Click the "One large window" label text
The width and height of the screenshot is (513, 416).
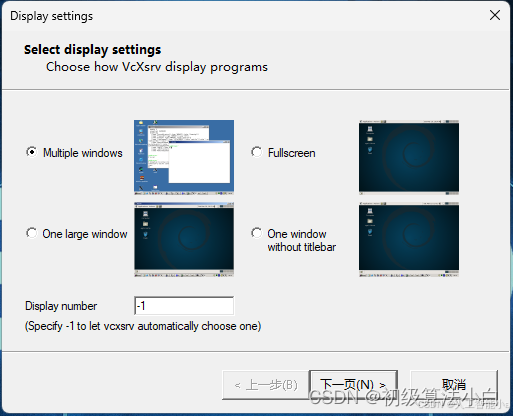(85, 234)
